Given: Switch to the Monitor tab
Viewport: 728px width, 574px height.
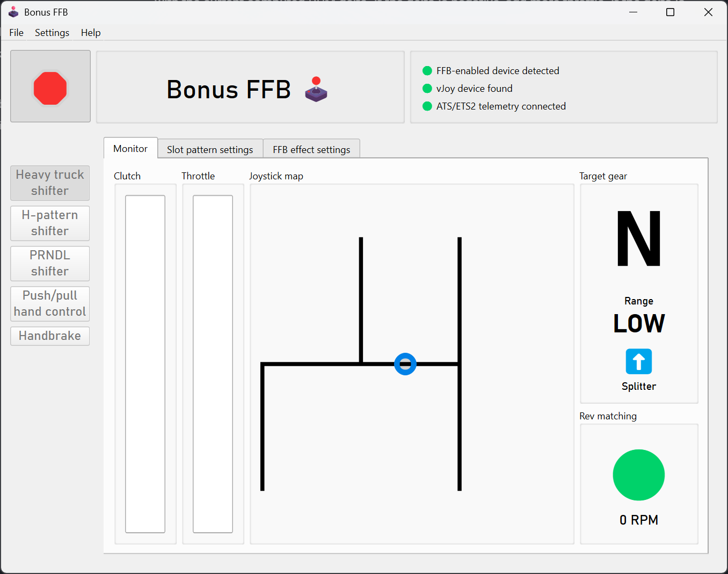Looking at the screenshot, I should tap(130, 149).
